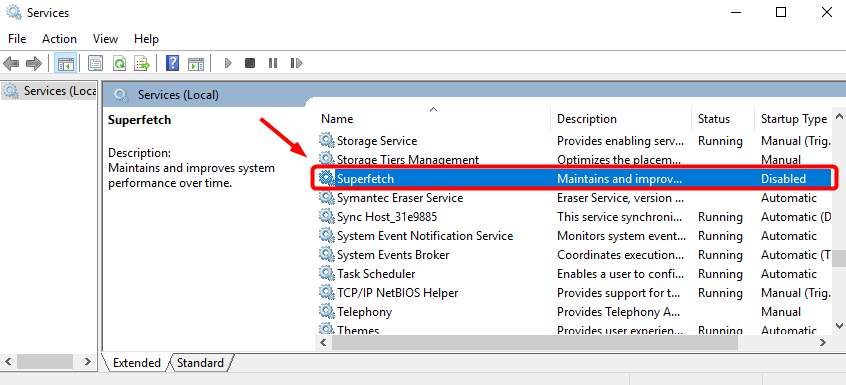Open the Properties toolbar icon
This screenshot has height=385, width=846.
(x=95, y=64)
